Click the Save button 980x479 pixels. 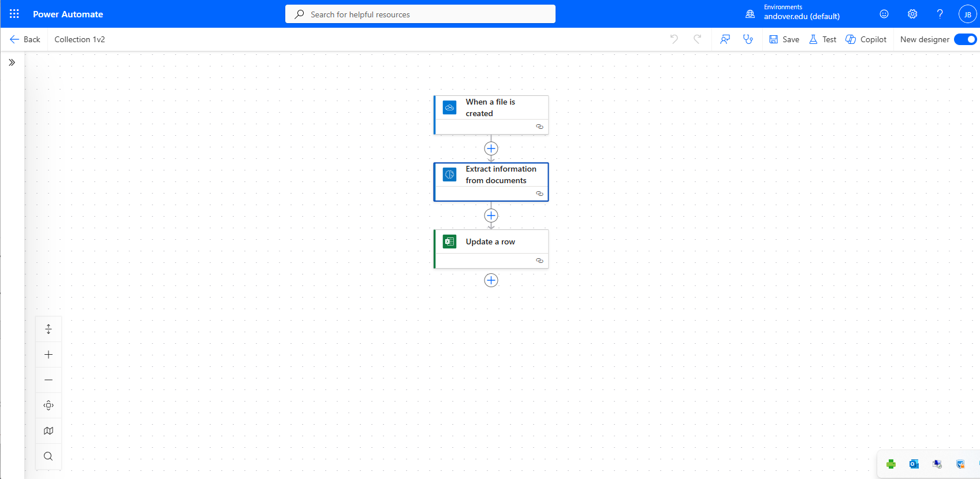784,39
